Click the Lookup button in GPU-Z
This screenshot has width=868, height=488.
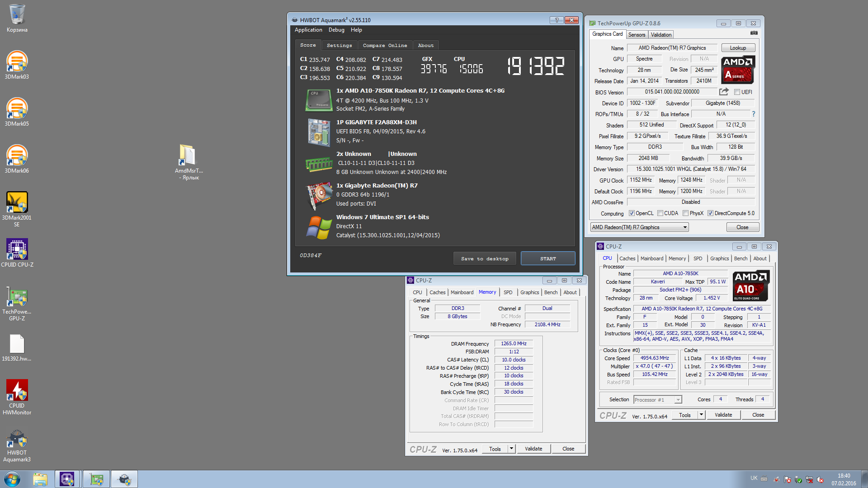coord(738,48)
